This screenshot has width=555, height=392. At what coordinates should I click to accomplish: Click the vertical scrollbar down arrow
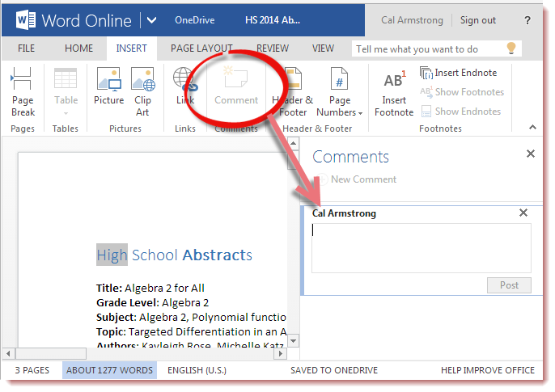[294, 341]
